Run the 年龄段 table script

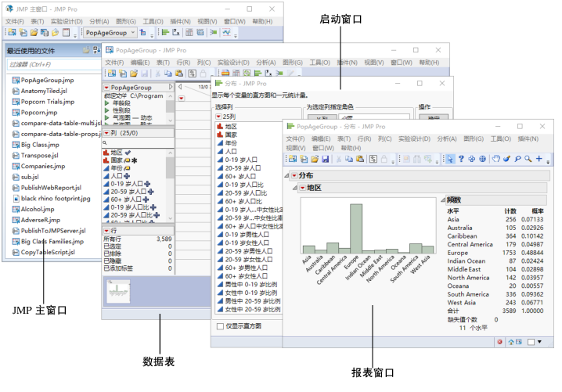coord(107,102)
